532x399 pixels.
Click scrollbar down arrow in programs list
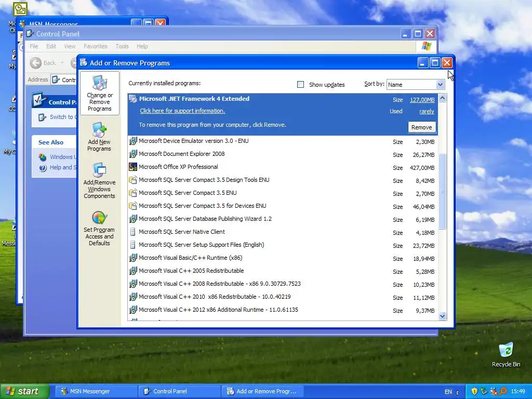click(x=443, y=316)
